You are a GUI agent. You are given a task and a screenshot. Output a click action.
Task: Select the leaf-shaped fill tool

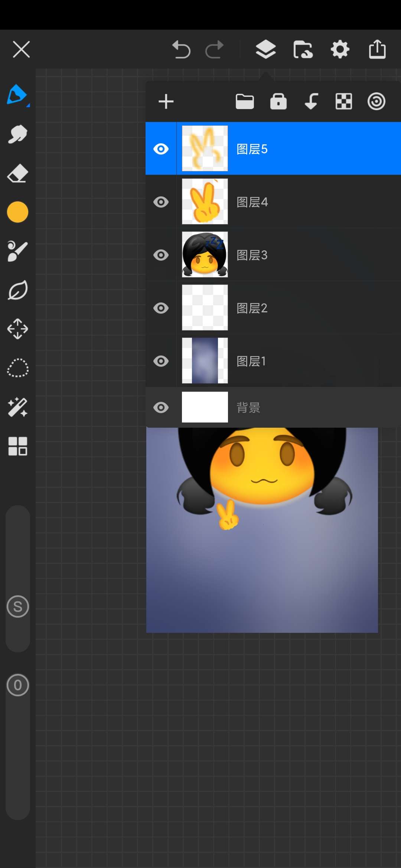[17, 290]
